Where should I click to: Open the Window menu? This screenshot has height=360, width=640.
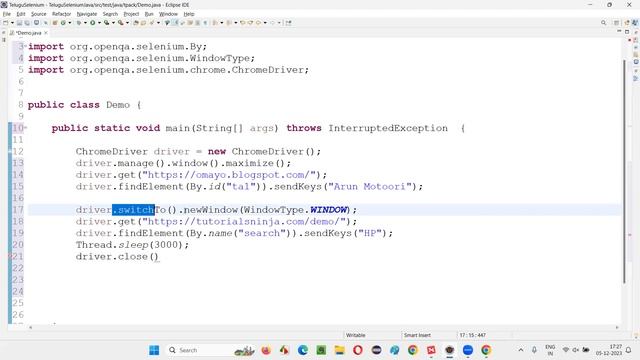(168, 14)
